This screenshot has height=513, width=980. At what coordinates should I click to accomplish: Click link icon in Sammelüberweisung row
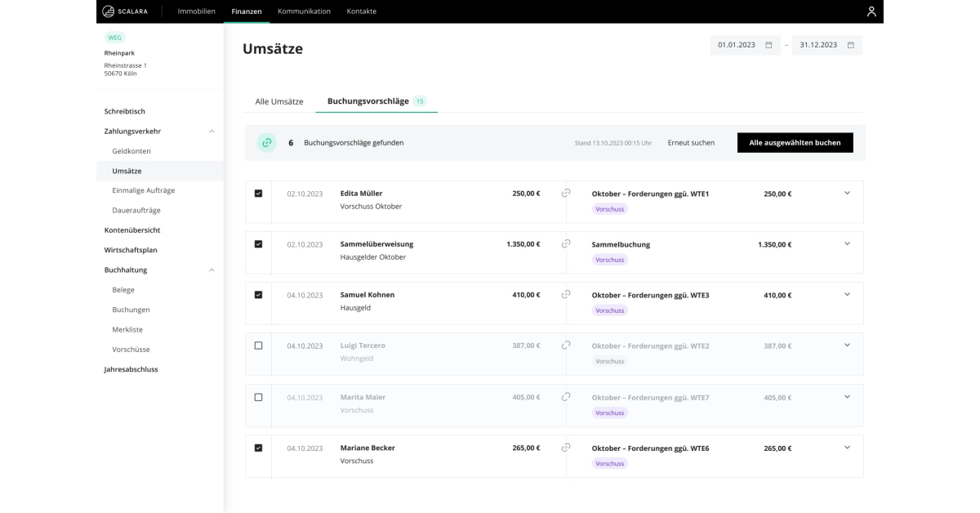[566, 243]
